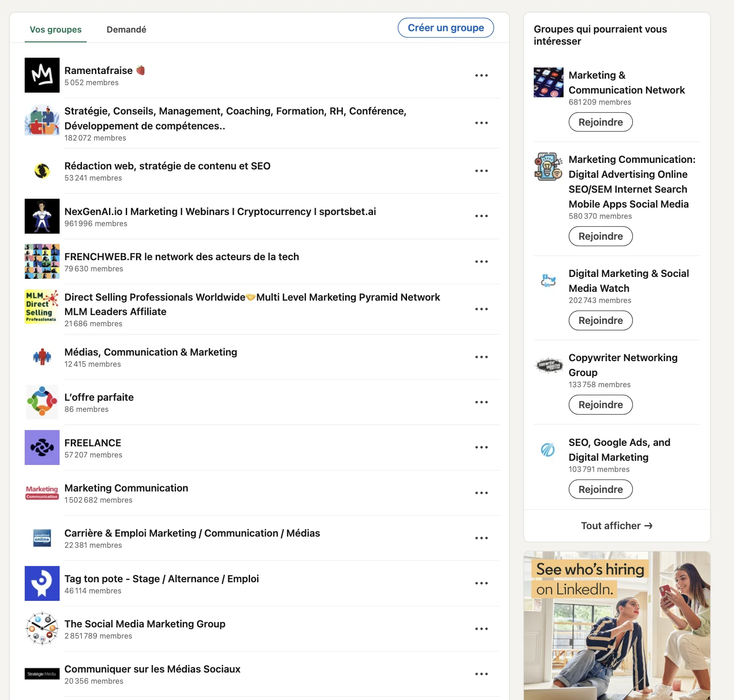734x700 pixels.
Task: Open the MLM Direct Selling Professionals logo
Action: [42, 307]
